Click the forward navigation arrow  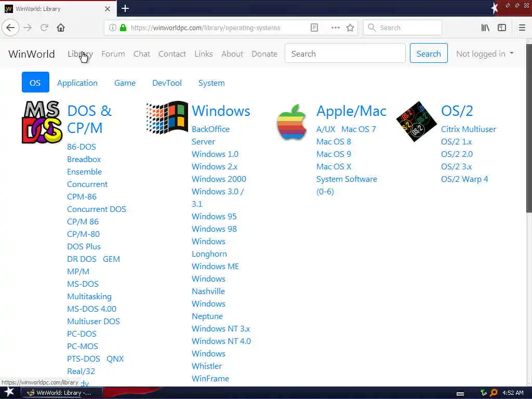click(x=28, y=28)
